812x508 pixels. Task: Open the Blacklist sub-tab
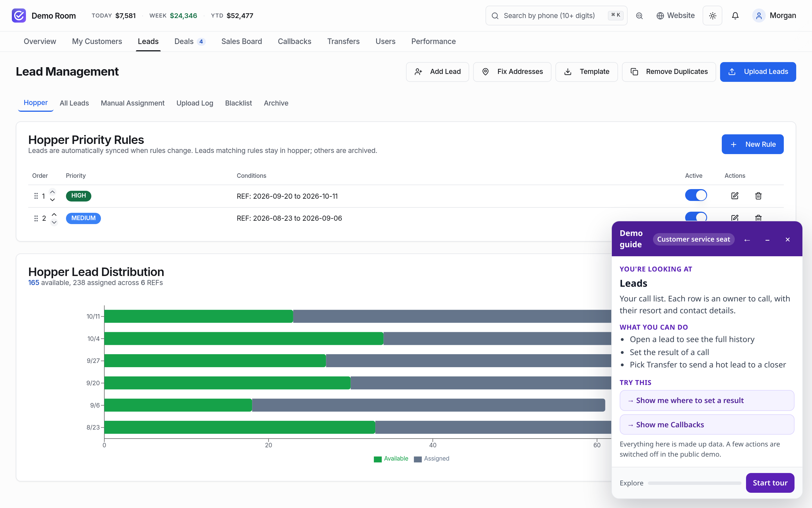tap(238, 103)
